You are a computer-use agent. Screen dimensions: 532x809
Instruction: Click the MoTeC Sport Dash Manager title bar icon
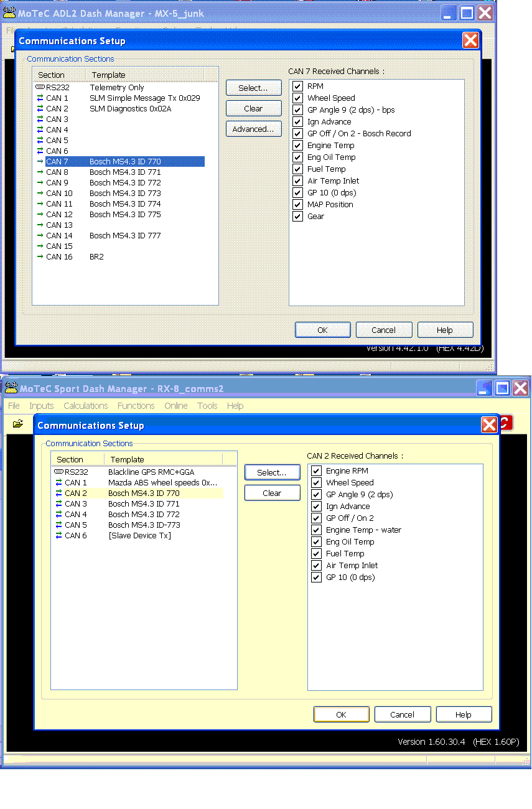pyautogui.click(x=11, y=388)
